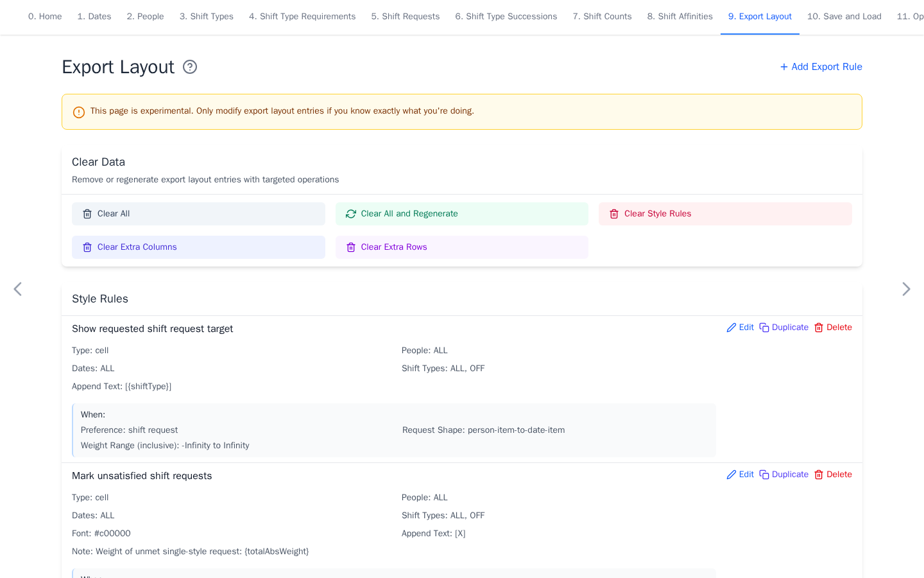Image resolution: width=924 pixels, height=578 pixels.
Task: Go to next page with right chevron
Action: [x=906, y=289]
